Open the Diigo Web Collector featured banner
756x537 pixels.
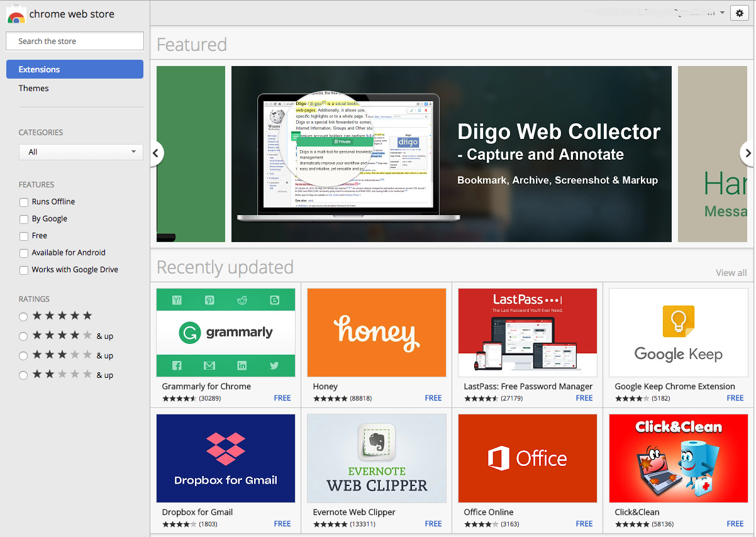(x=452, y=154)
